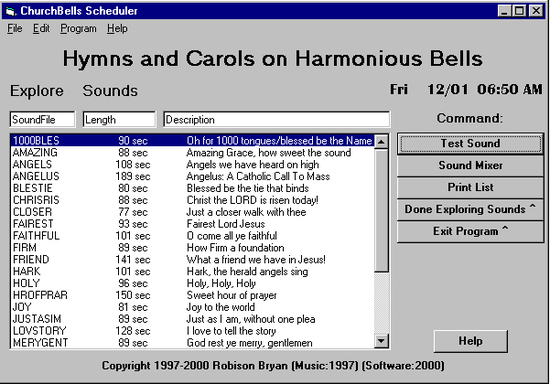Click the Length column header field
Viewport: 550px width, 384px height.
(119, 120)
